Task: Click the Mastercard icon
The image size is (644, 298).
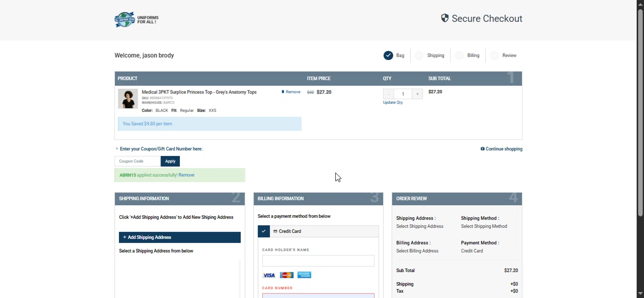Action: point(286,275)
